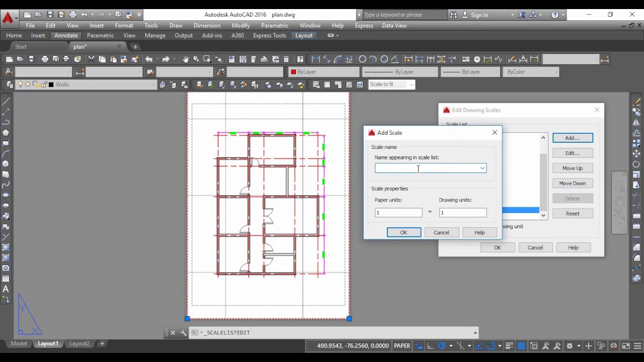Click the Drawing units input field
Viewport: 644px width, 362px height.
click(x=463, y=213)
